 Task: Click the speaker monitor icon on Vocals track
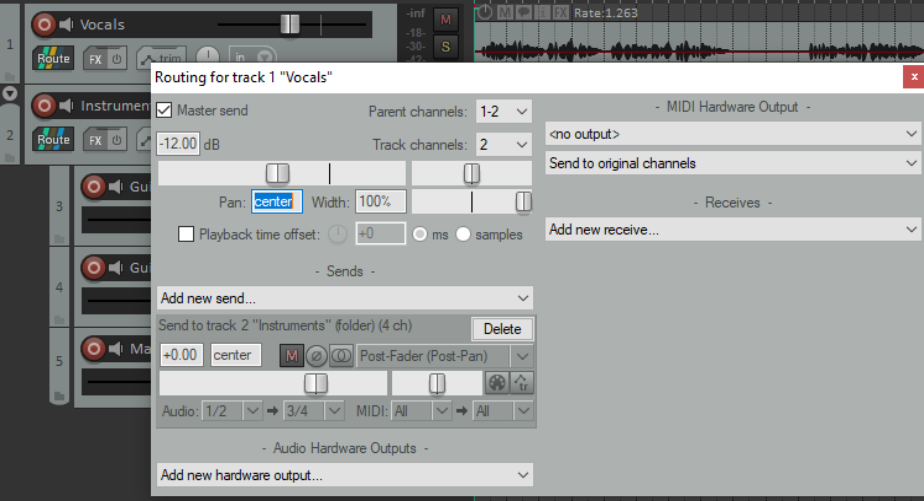point(66,24)
